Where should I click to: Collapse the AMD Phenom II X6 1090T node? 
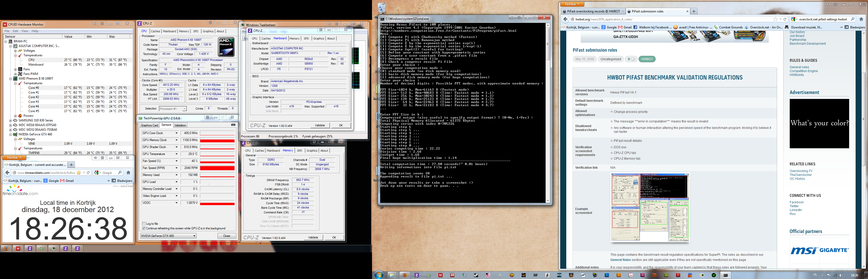[10, 79]
